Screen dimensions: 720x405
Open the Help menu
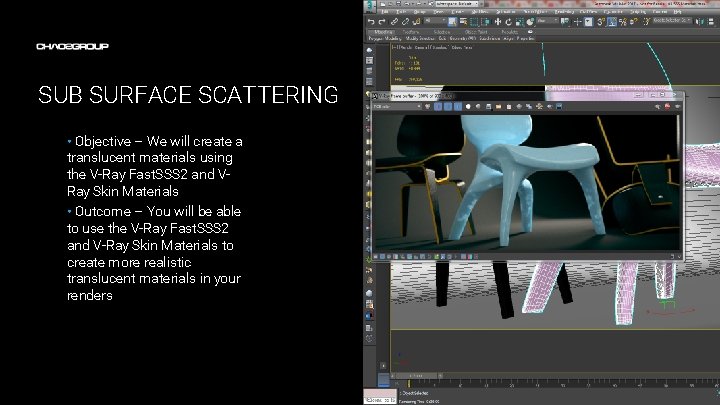point(677,12)
